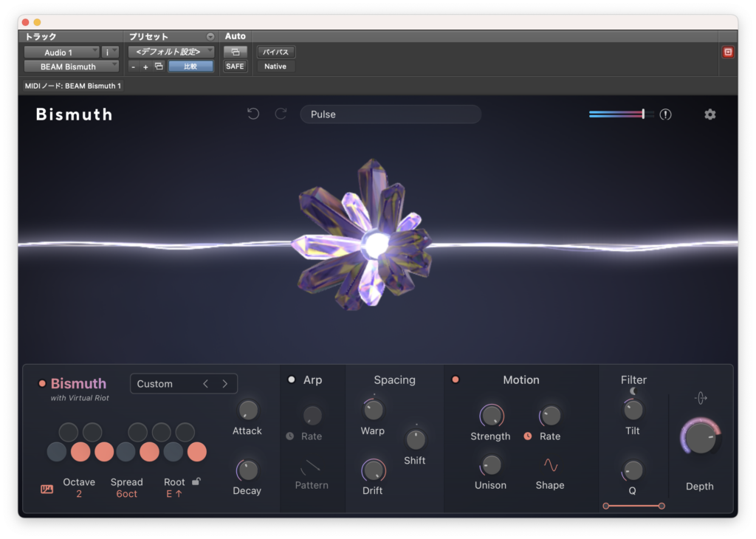Open the BEAM Bismuth plugin selector

tap(72, 66)
